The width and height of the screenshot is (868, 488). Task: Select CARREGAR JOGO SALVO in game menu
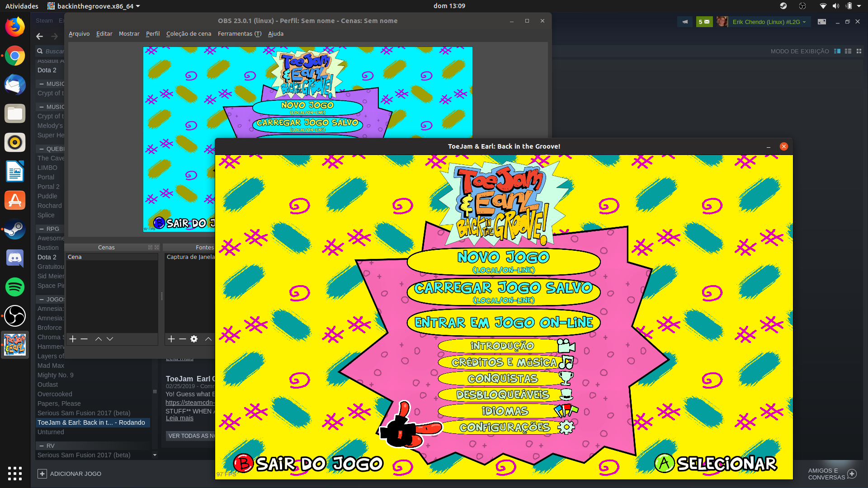pos(504,292)
